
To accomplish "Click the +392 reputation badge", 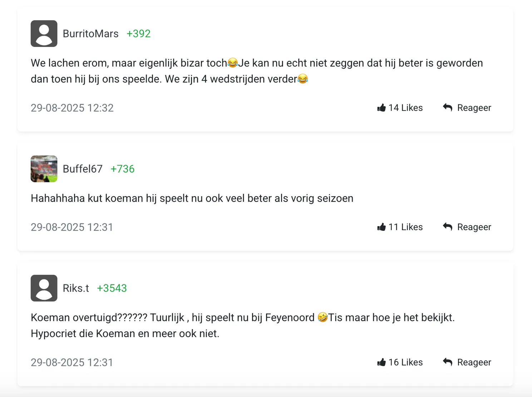I will (139, 33).
